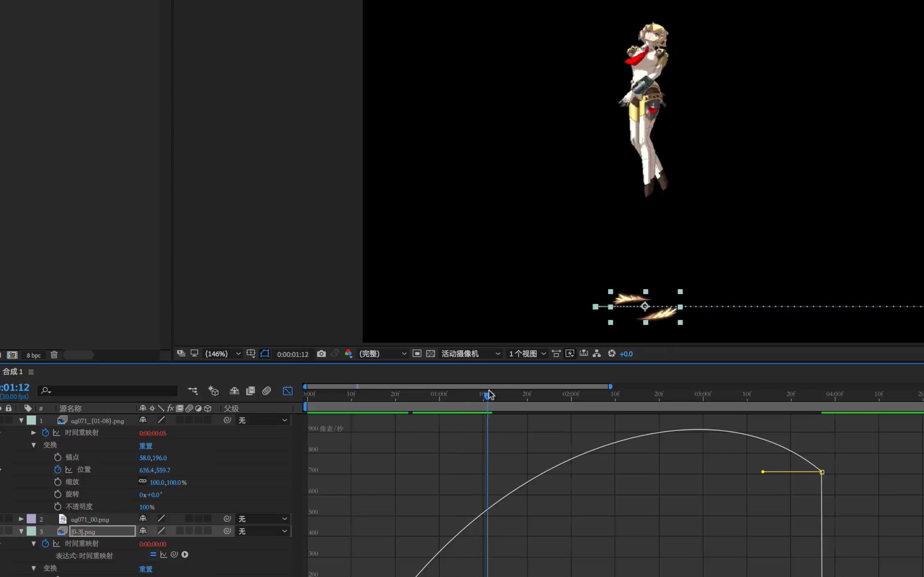Click the Draft 3D icon
This screenshot has width=924, height=577.
(213, 391)
